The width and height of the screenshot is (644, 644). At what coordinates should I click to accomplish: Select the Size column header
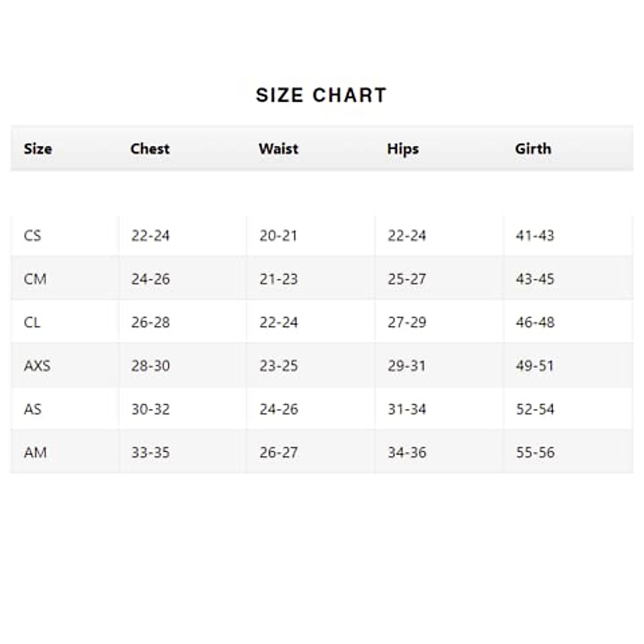coord(38,149)
